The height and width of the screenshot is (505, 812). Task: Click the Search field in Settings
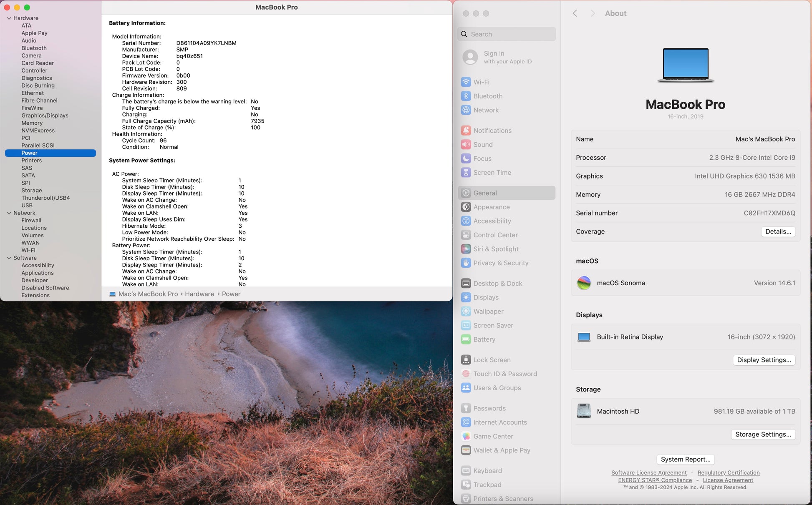tap(507, 34)
